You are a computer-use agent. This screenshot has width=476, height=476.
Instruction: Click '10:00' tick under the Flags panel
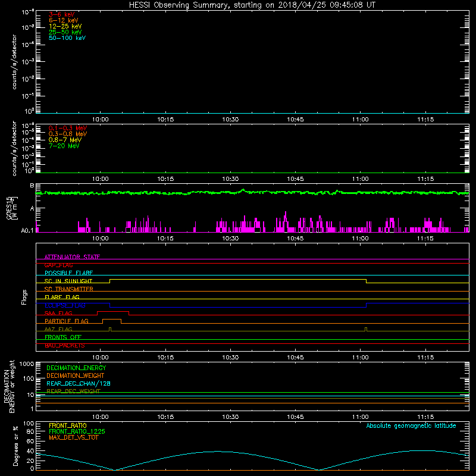pyautogui.click(x=100, y=358)
